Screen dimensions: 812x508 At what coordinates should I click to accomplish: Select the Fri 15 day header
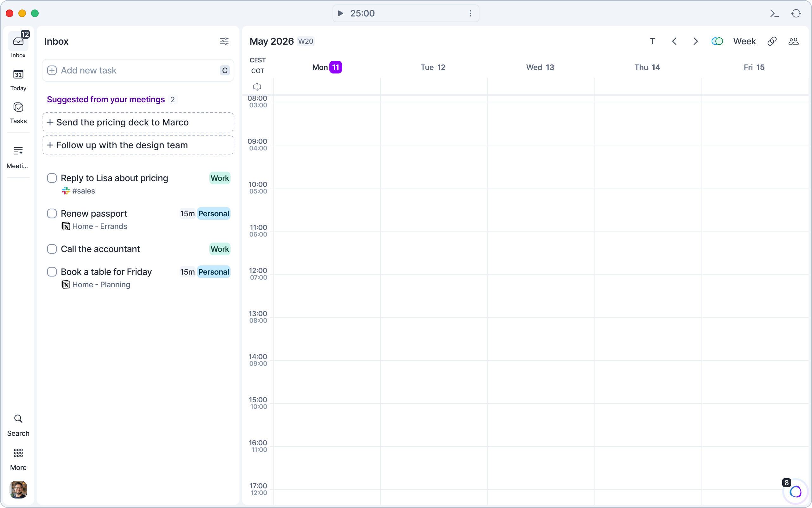(x=754, y=67)
